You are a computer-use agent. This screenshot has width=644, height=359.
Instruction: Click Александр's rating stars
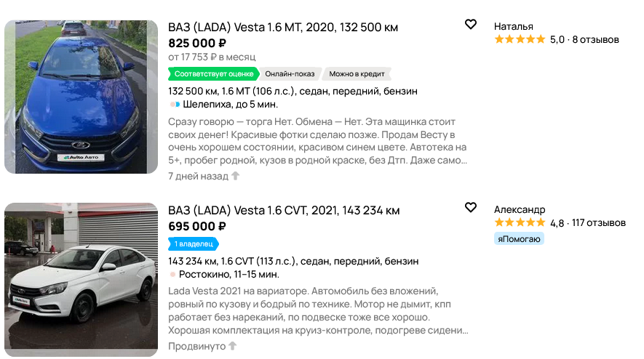520,223
